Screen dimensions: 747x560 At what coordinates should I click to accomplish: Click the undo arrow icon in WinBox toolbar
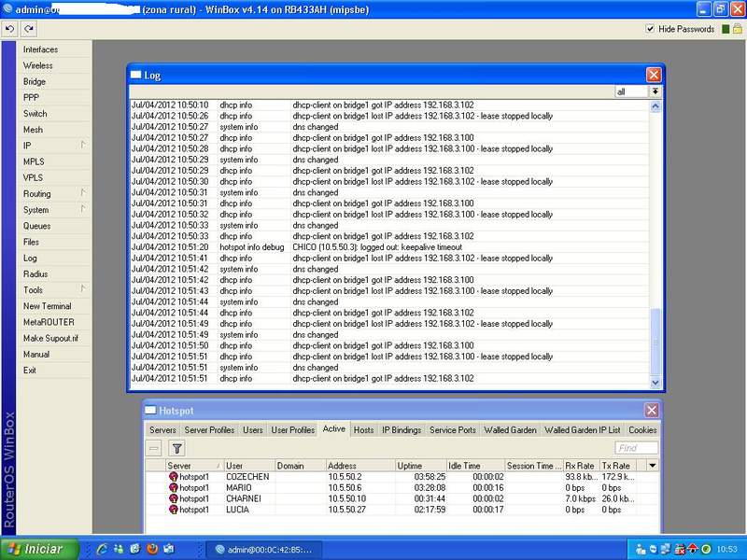[x=9, y=29]
